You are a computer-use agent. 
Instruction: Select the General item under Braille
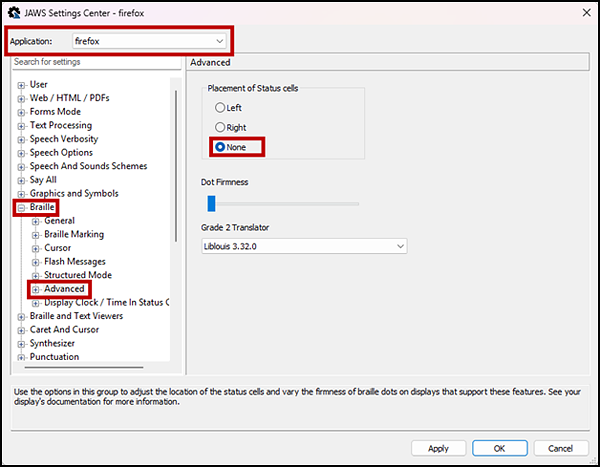59,220
